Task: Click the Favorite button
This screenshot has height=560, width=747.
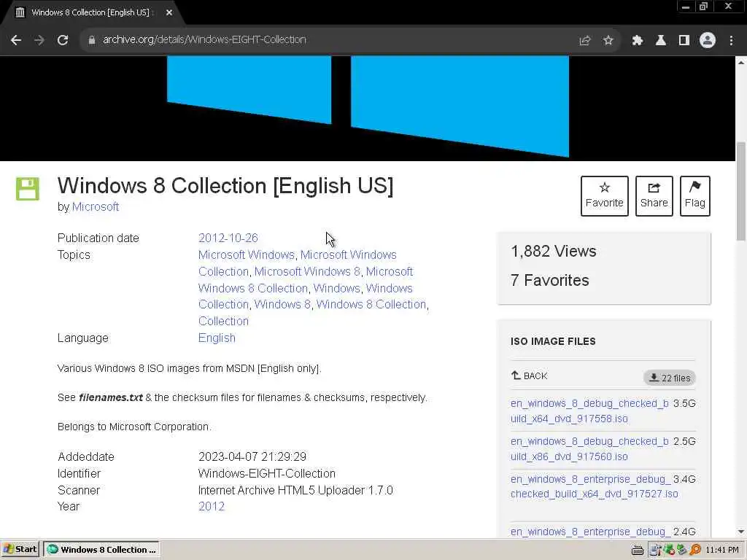Action: pyautogui.click(x=604, y=195)
